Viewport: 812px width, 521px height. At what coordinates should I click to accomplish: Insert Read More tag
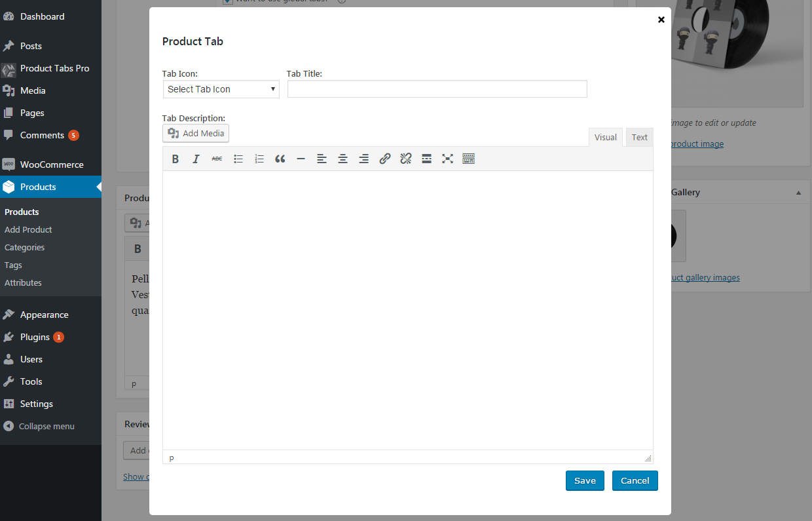pyautogui.click(x=426, y=159)
